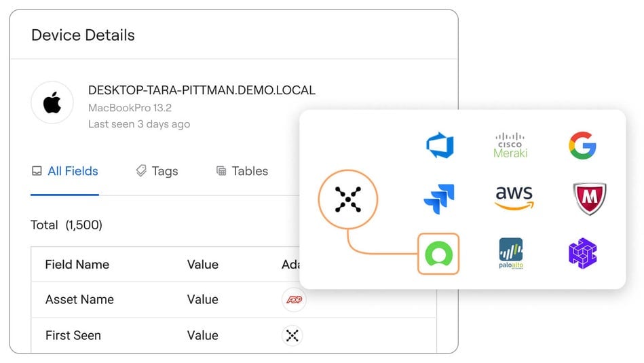Click the Apple logo device icon
Screen dimensions: 644x363
(52, 103)
